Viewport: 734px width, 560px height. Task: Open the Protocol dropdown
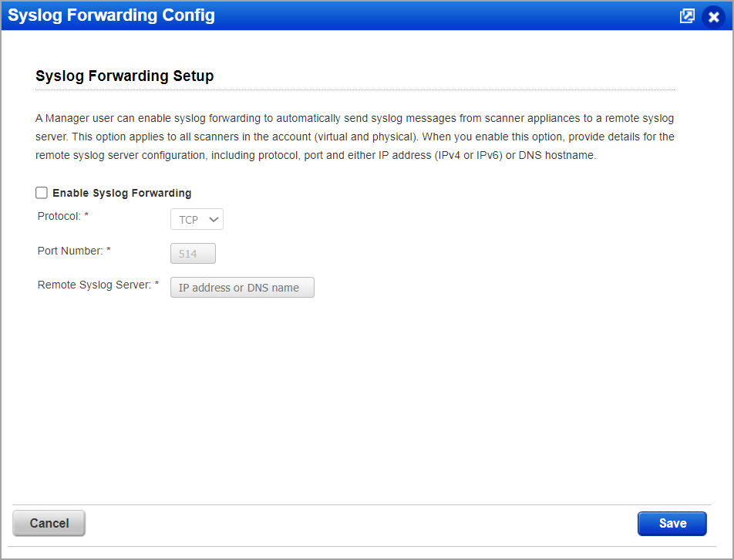coord(197,219)
